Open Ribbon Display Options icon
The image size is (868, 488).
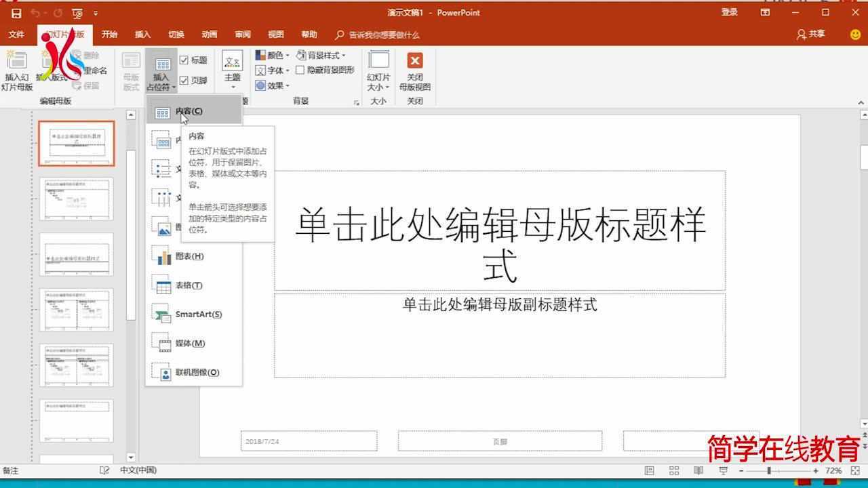click(x=765, y=12)
